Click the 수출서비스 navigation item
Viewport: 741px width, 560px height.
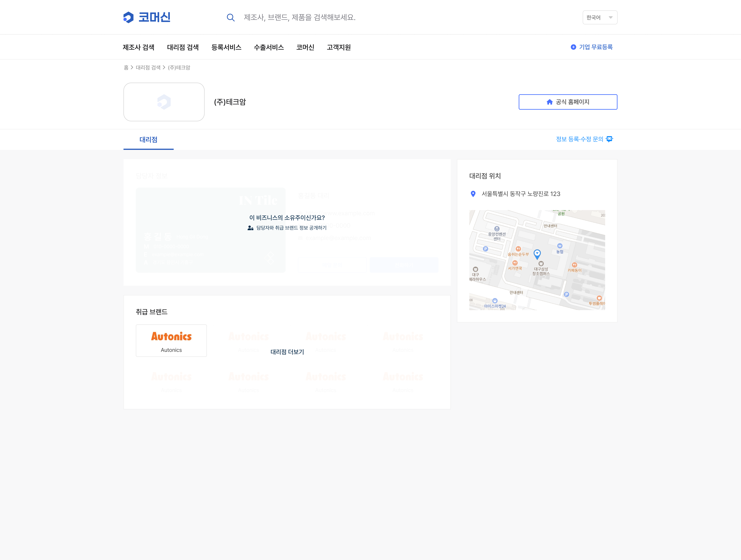(269, 47)
